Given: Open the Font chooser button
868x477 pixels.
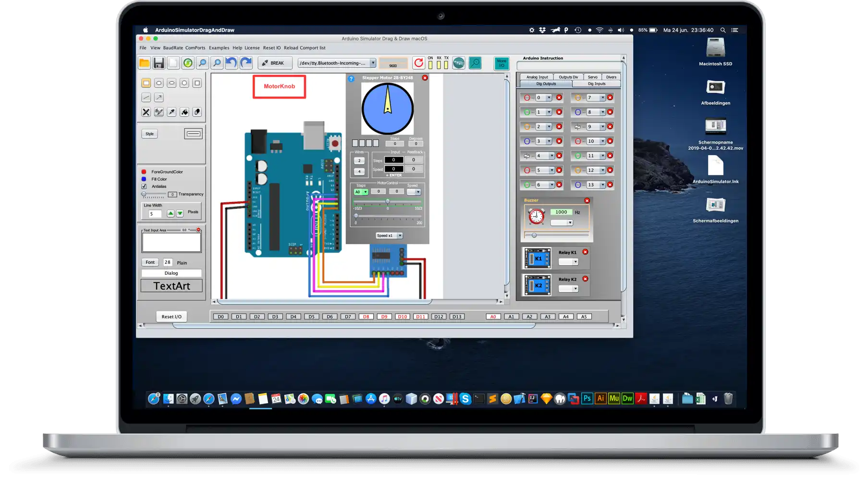Looking at the screenshot, I should point(150,262).
